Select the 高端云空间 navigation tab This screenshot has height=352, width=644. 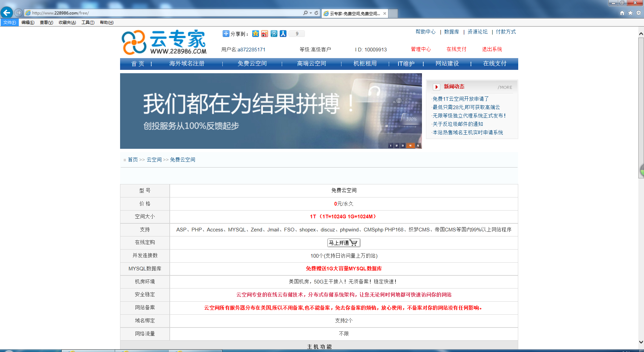click(x=312, y=64)
